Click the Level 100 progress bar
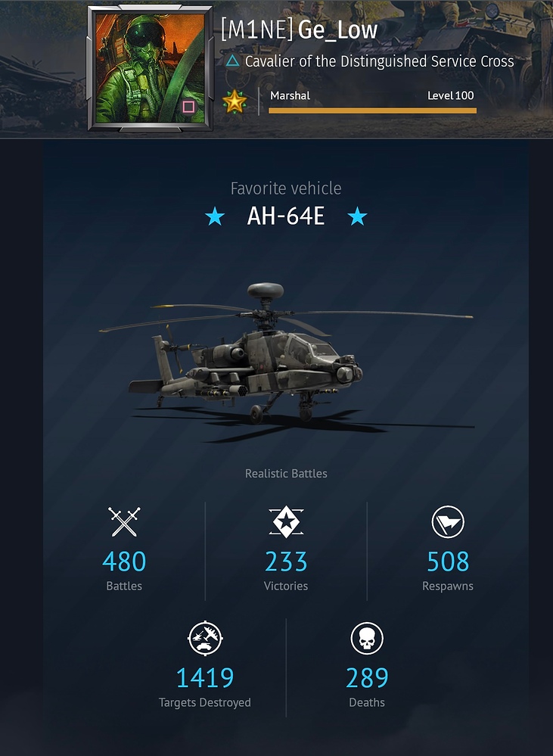The height and width of the screenshot is (756, 553). [372, 111]
